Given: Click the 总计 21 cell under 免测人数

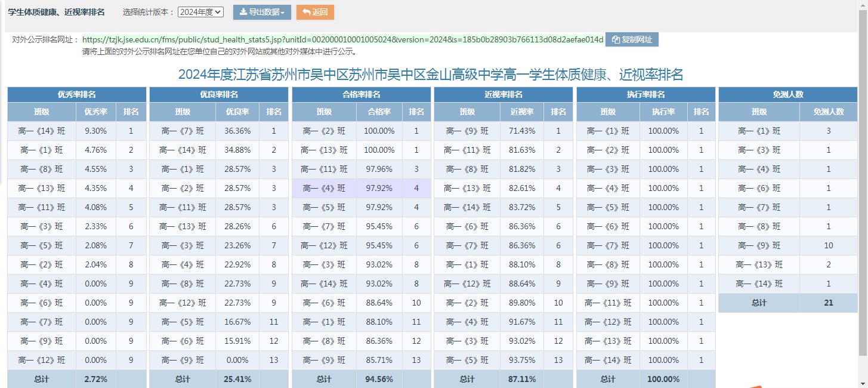Looking at the screenshot, I should [828, 303].
